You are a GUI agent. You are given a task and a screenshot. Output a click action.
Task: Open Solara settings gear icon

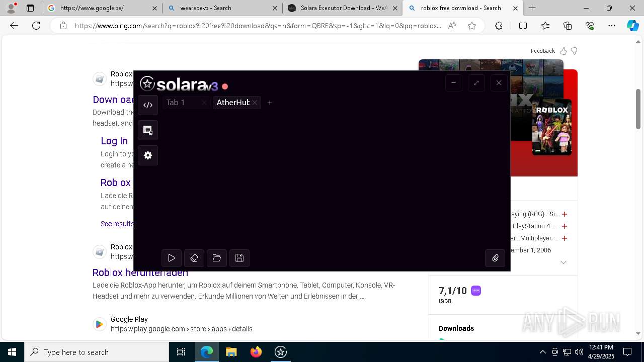pos(148,155)
